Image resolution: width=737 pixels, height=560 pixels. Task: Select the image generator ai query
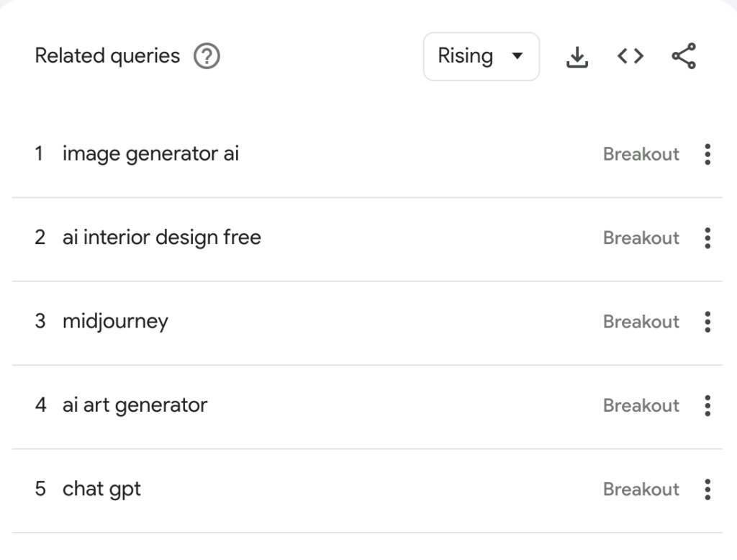[150, 153]
